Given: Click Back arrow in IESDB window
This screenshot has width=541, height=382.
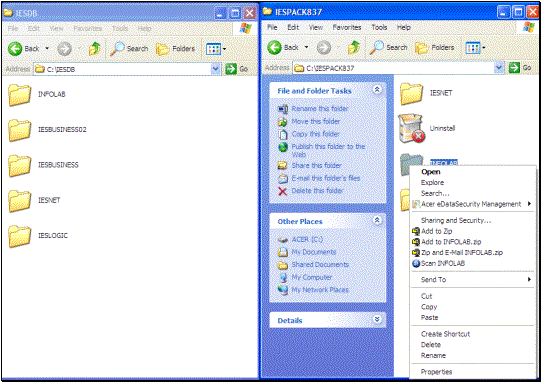Looking at the screenshot, I should coord(15,49).
